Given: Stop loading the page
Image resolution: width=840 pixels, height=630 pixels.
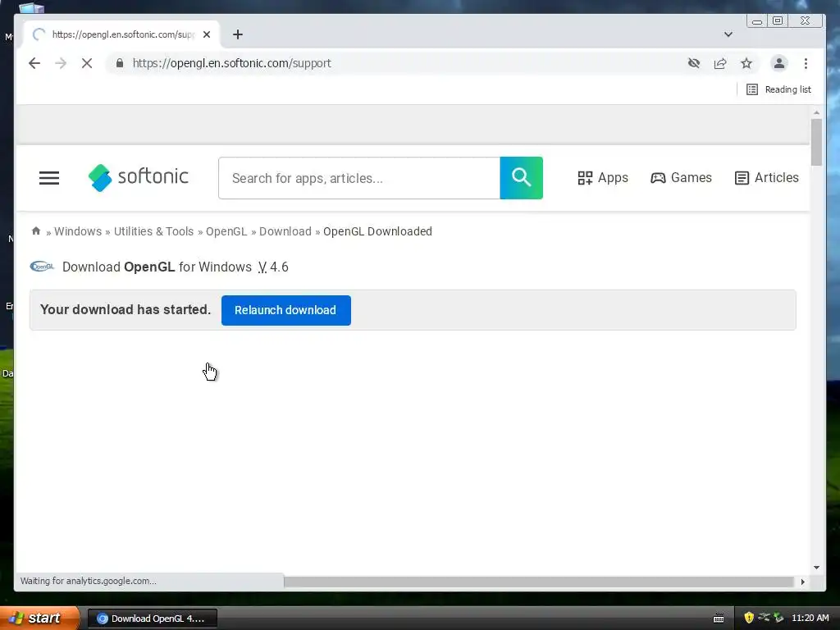Looking at the screenshot, I should pos(87,63).
